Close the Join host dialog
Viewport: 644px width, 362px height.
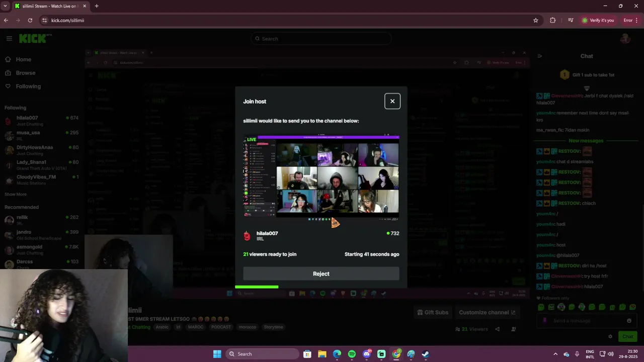click(392, 101)
